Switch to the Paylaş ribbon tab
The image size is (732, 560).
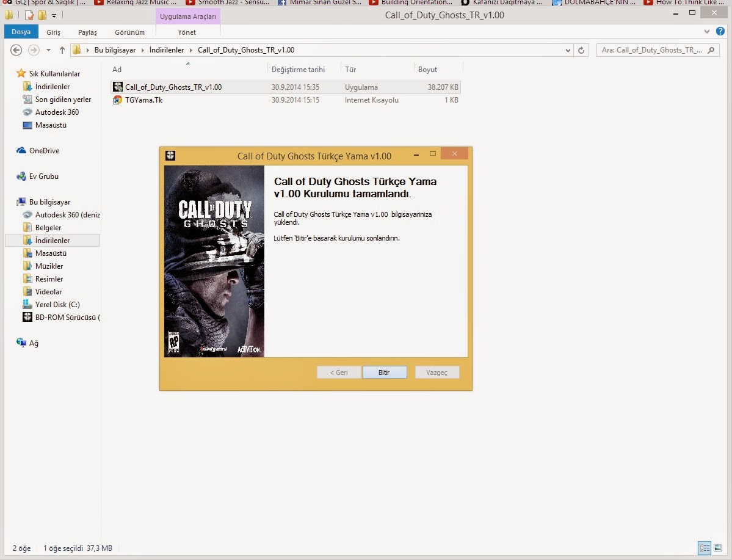tap(87, 32)
